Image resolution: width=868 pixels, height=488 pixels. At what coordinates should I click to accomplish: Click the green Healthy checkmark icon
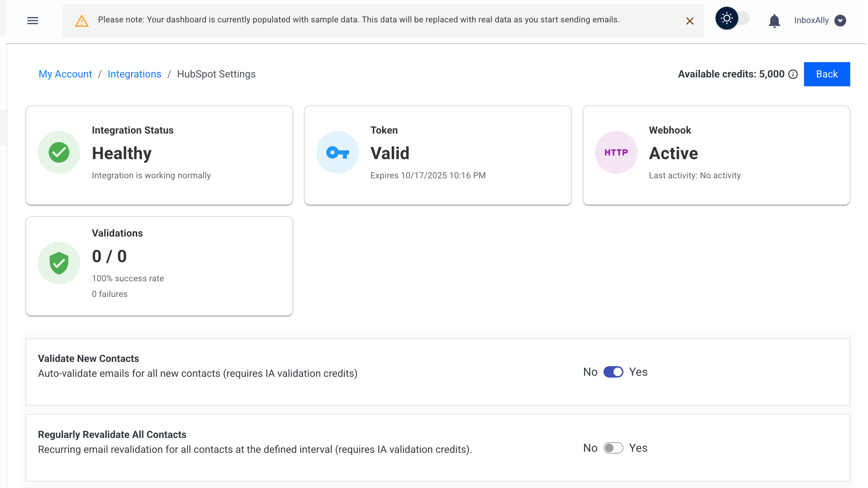coord(59,152)
